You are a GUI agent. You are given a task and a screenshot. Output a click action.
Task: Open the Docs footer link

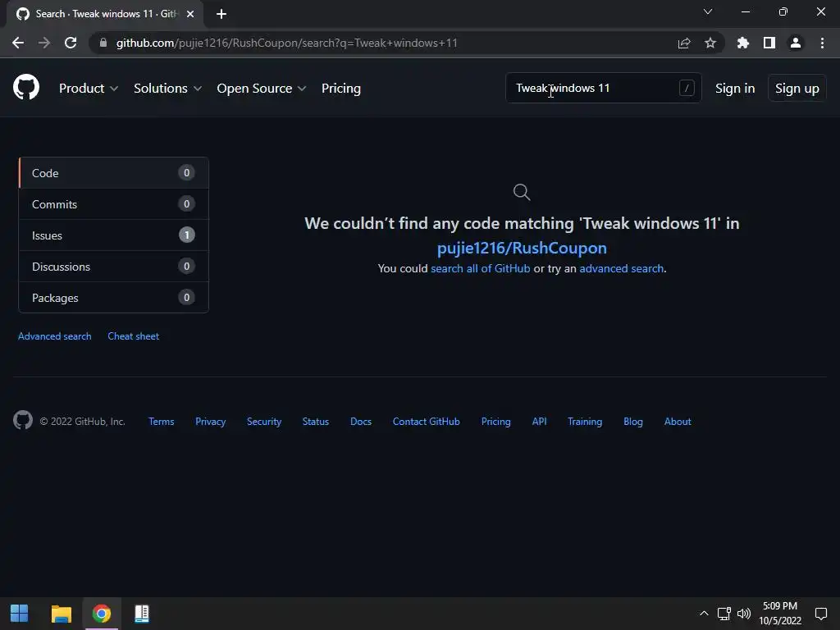(x=361, y=422)
